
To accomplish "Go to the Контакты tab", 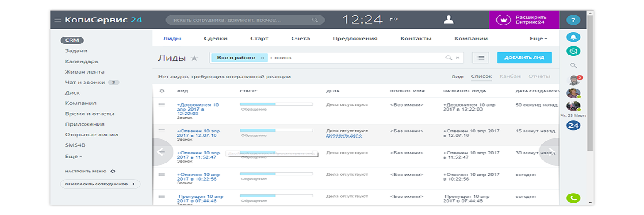I will coord(416,38).
